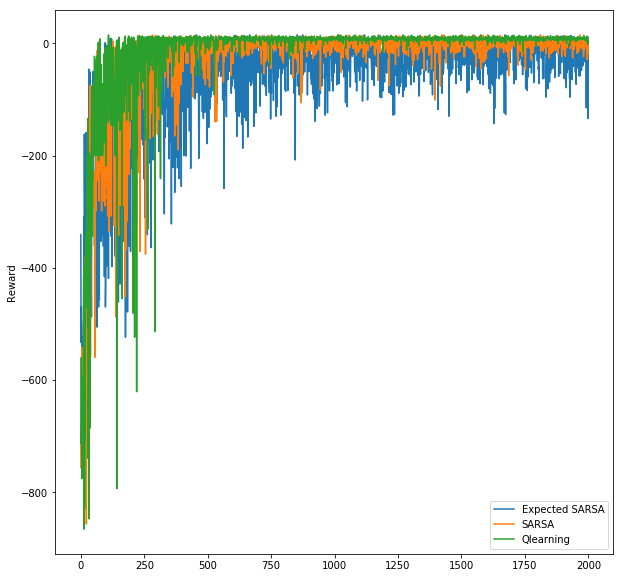Click the x-axis tick label 1000
The image size is (624, 578).
335,565
